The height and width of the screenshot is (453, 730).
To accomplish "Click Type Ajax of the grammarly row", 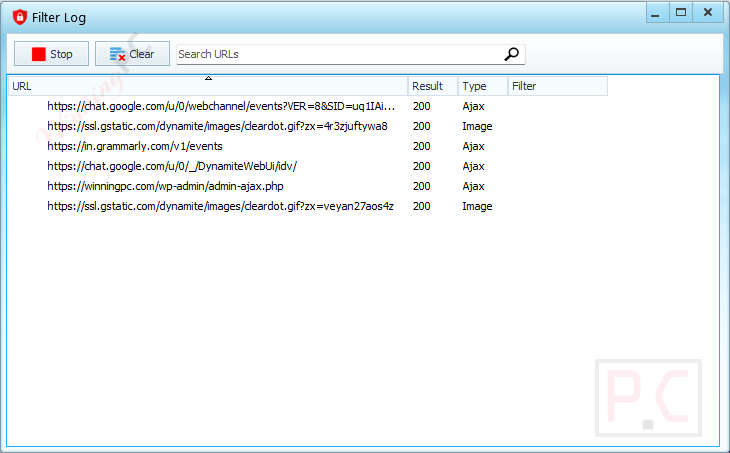I will coord(473,147).
